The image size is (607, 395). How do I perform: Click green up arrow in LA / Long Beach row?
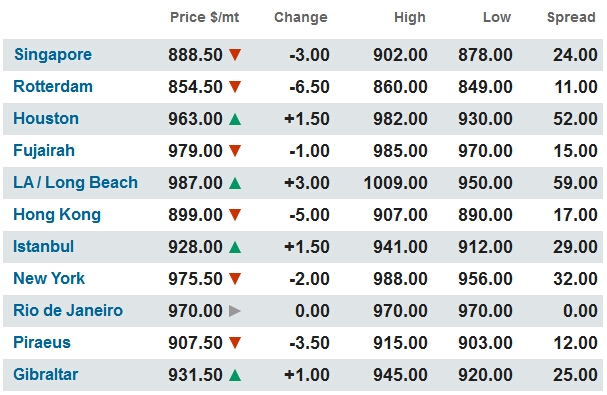pyautogui.click(x=235, y=183)
